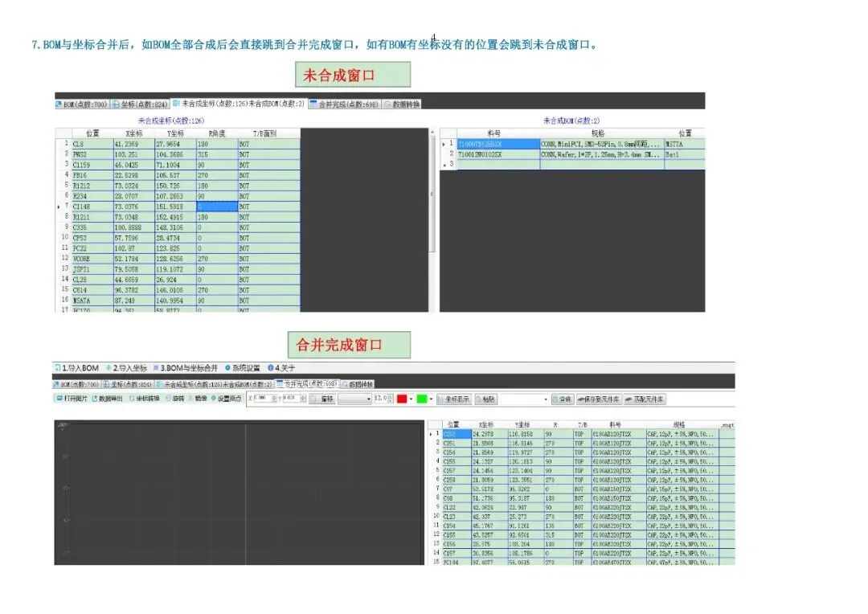
Task: Open the 2.导入坐标 menu
Action: tap(126, 367)
